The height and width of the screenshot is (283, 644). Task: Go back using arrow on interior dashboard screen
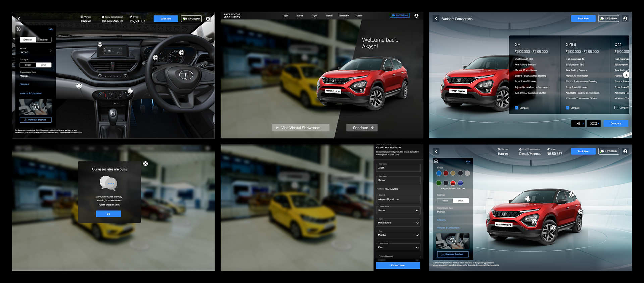pyautogui.click(x=19, y=19)
